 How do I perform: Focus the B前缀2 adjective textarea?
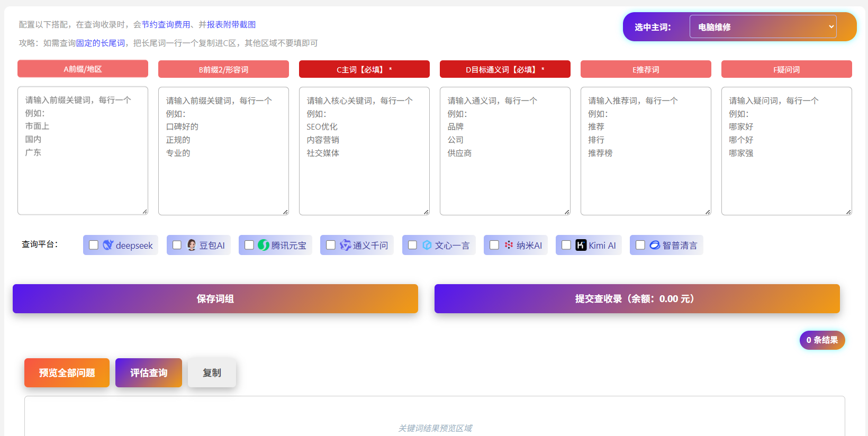click(x=223, y=151)
